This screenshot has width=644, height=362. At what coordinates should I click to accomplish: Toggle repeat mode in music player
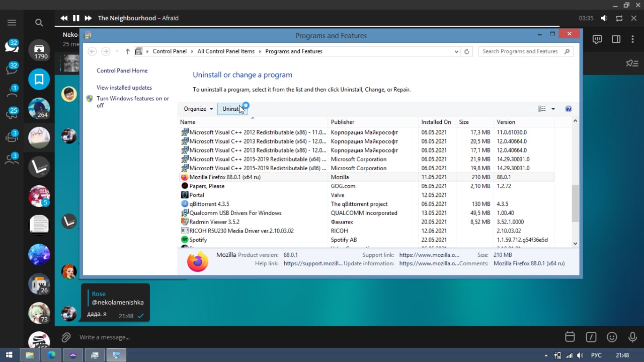pyautogui.click(x=619, y=18)
